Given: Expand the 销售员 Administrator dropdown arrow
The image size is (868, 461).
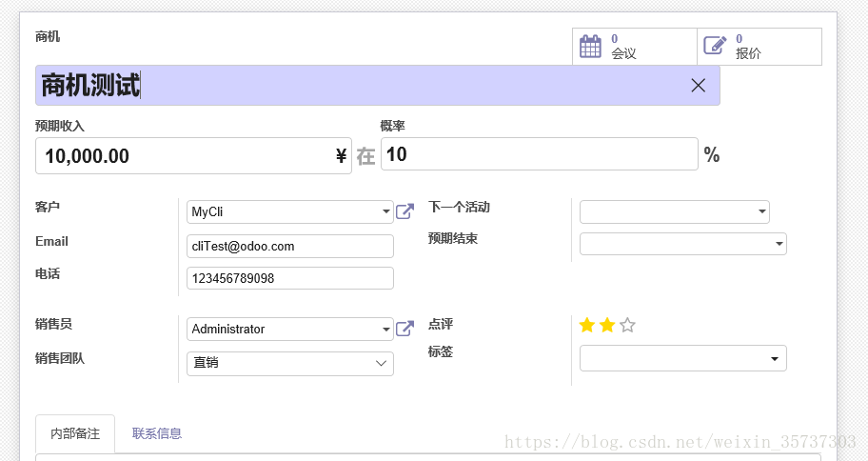Looking at the screenshot, I should click(385, 330).
